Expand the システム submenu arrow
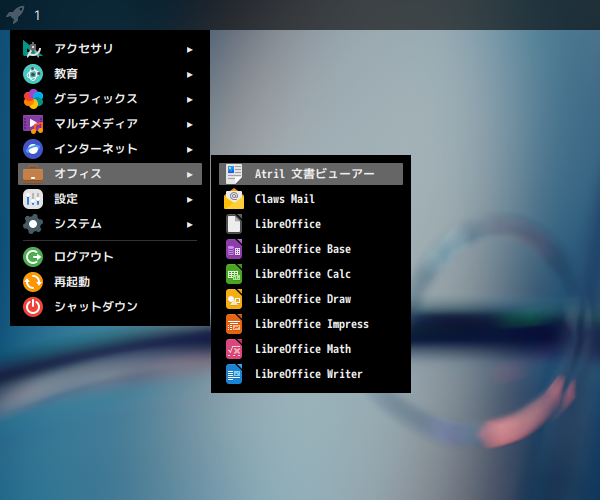 [x=189, y=225]
